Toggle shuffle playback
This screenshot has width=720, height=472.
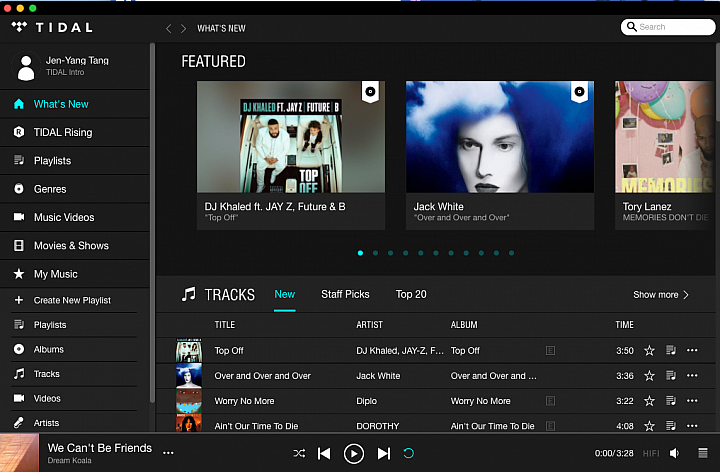[x=299, y=454]
